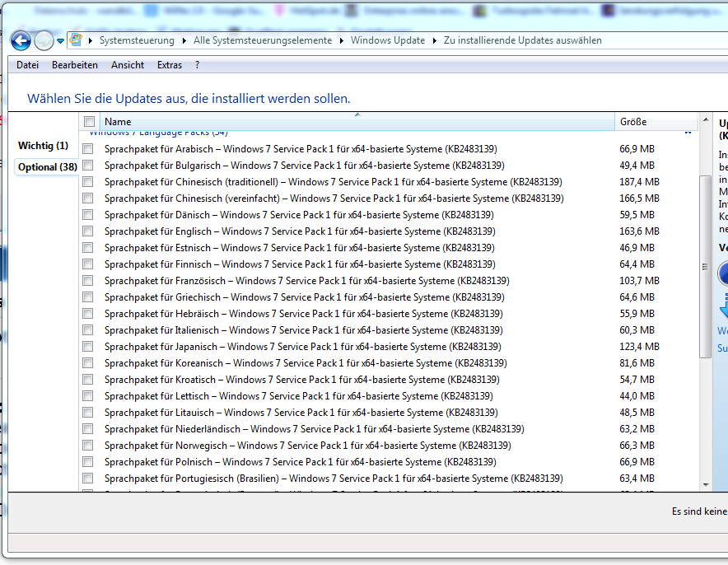The image size is (728, 565).
Task: Sort list by Name column header
Action: click(357, 122)
